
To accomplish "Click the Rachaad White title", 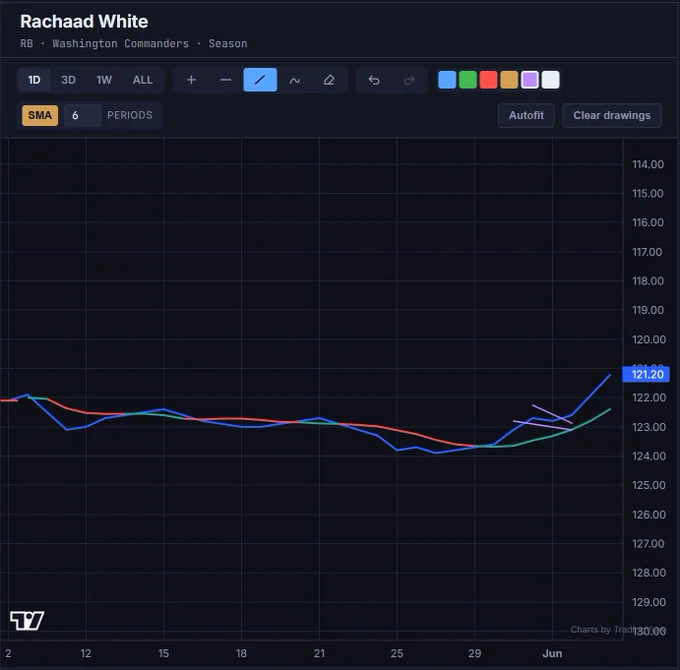I will point(84,21).
